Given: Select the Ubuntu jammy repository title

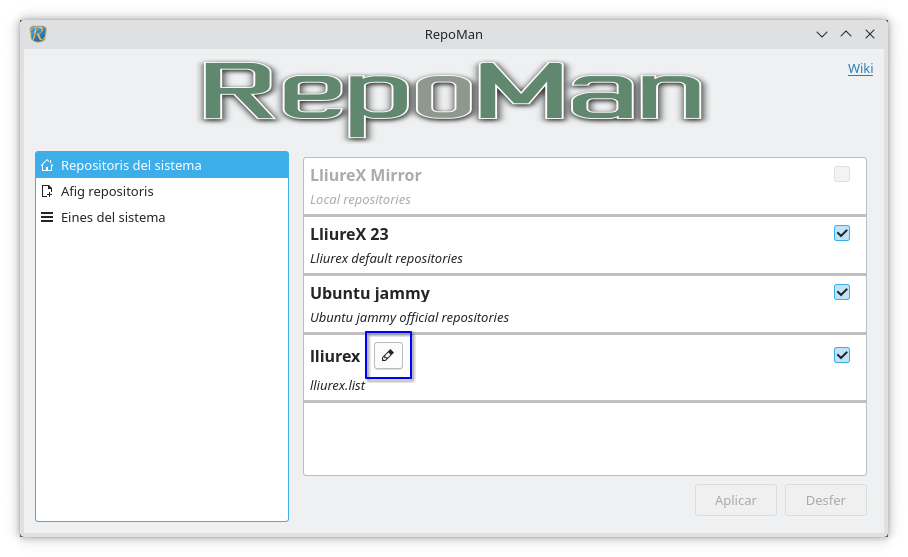Looking at the screenshot, I should click(x=370, y=294).
